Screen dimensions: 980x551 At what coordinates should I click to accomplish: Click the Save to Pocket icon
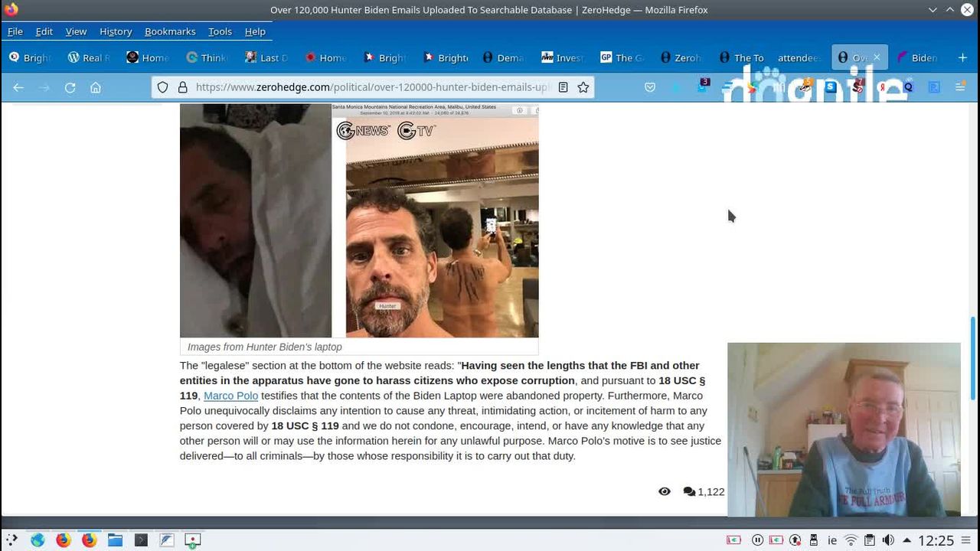pos(650,87)
